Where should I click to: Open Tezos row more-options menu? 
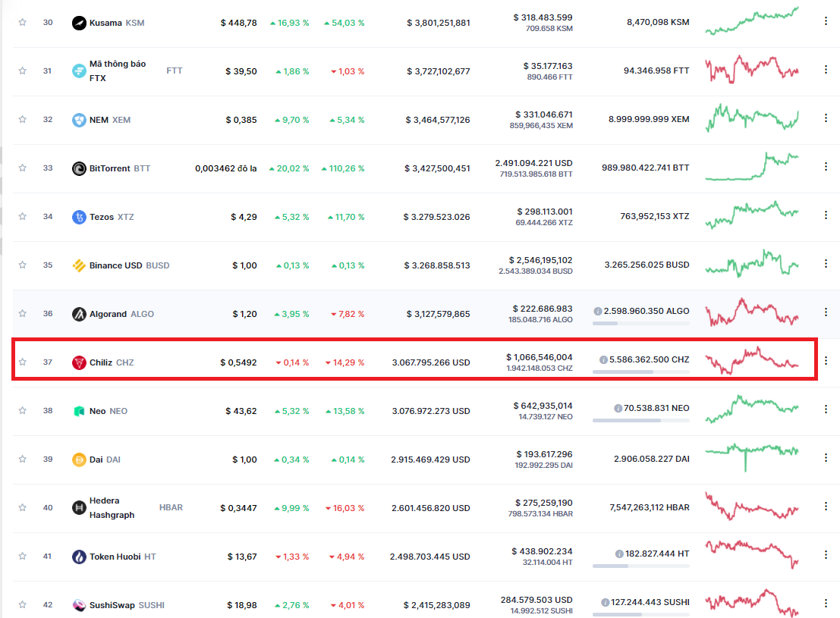tap(826, 215)
